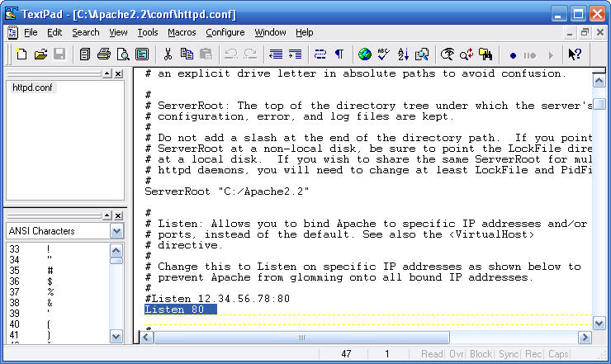This screenshot has width=611, height=364.
Task: Open the Search menu
Action: [x=86, y=32]
